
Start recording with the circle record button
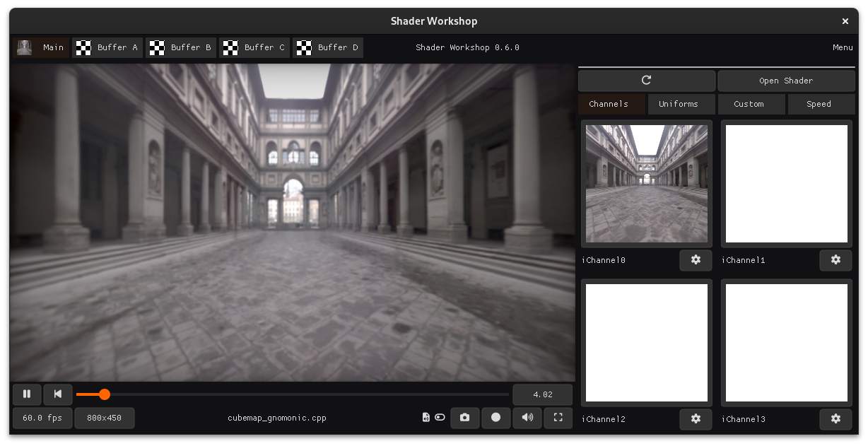tap(495, 418)
